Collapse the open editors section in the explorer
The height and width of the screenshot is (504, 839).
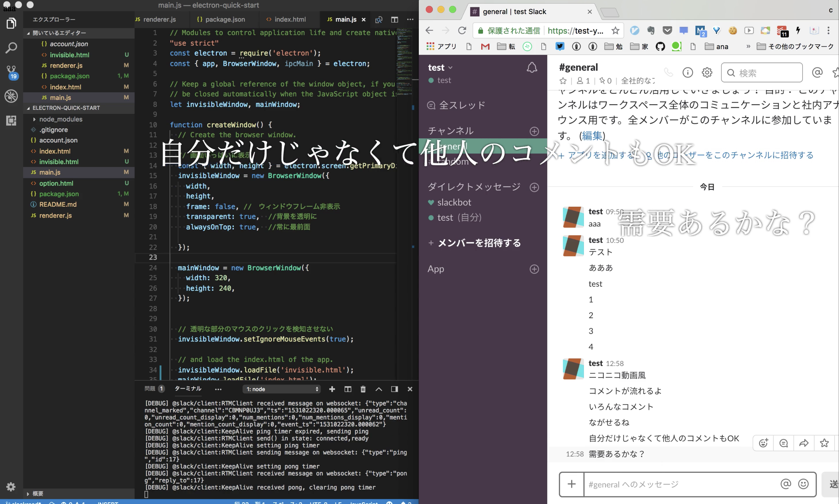(x=79, y=33)
